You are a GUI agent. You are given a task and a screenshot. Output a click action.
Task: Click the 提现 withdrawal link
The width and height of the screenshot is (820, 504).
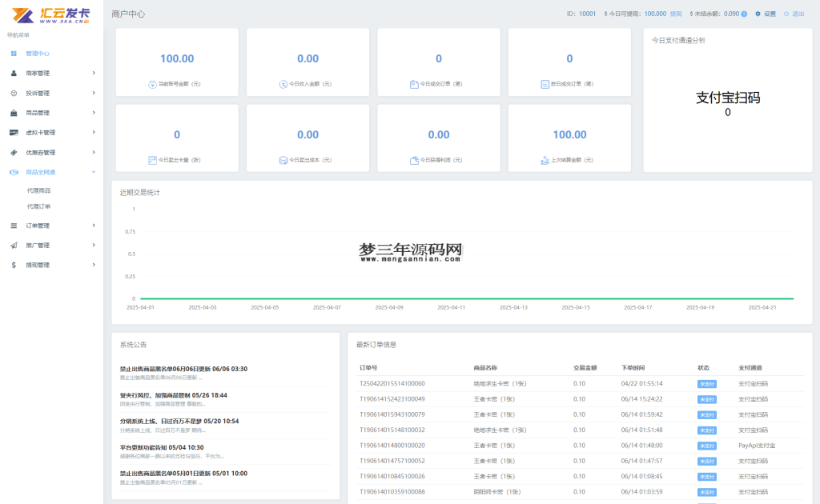[x=677, y=13]
